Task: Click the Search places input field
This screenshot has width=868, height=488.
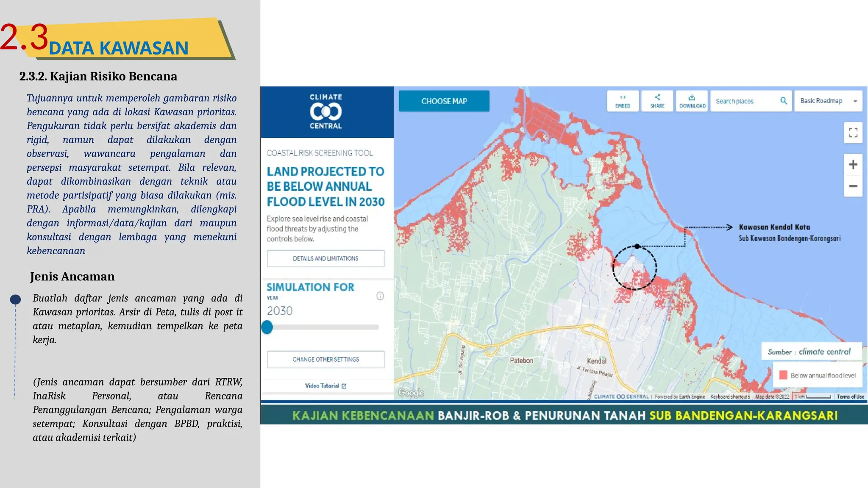Action: click(x=745, y=101)
